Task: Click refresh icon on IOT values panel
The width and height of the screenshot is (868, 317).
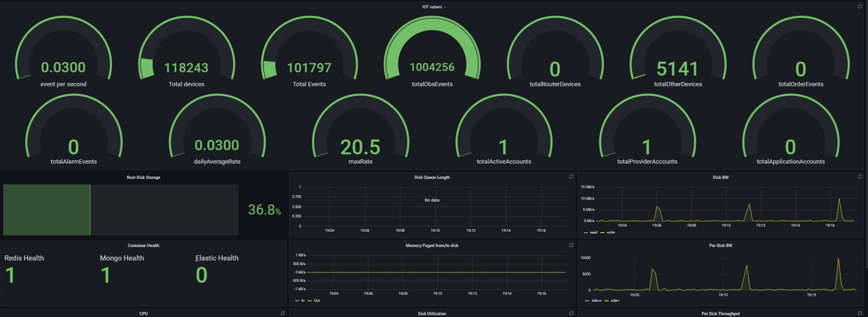Action: [x=860, y=7]
